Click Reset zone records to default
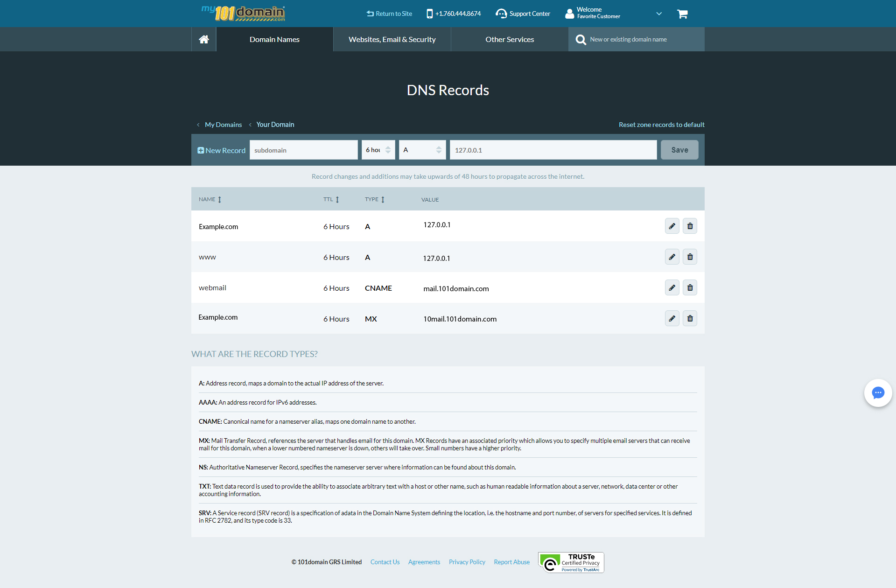The height and width of the screenshot is (588, 896). [662, 125]
